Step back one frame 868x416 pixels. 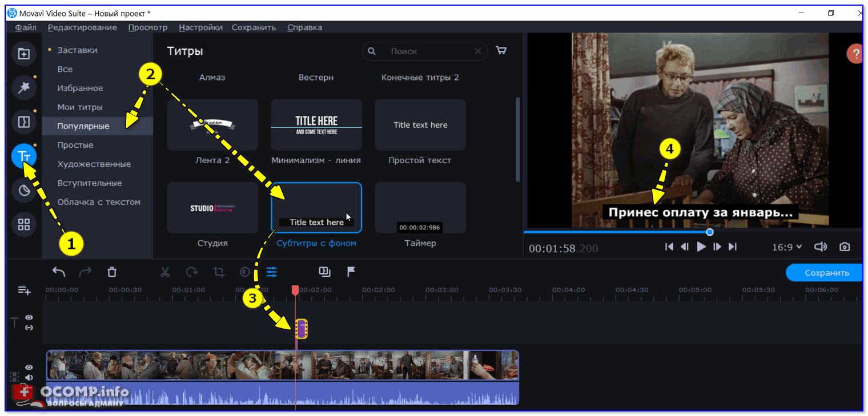(685, 247)
